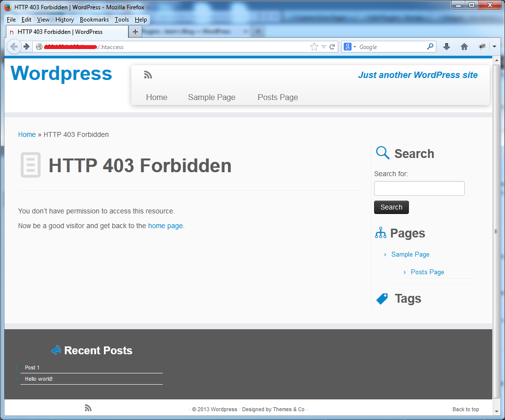Click the Wordpress site title
Screen dimensions: 505x420
pyautogui.click(x=61, y=74)
